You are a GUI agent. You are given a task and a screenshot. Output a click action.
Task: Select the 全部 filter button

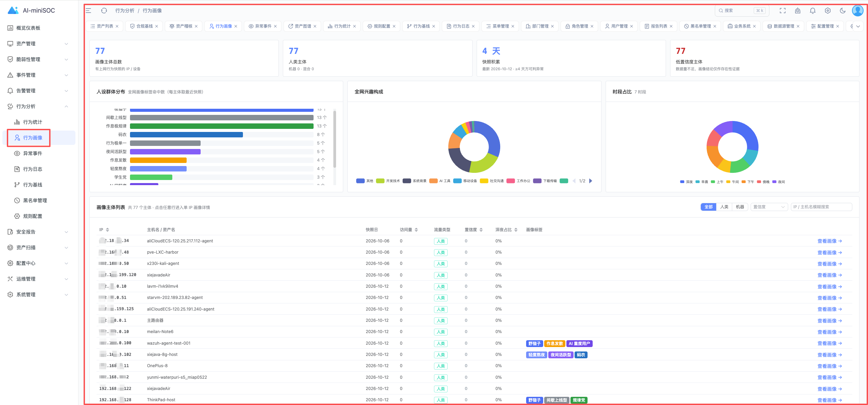pos(709,207)
